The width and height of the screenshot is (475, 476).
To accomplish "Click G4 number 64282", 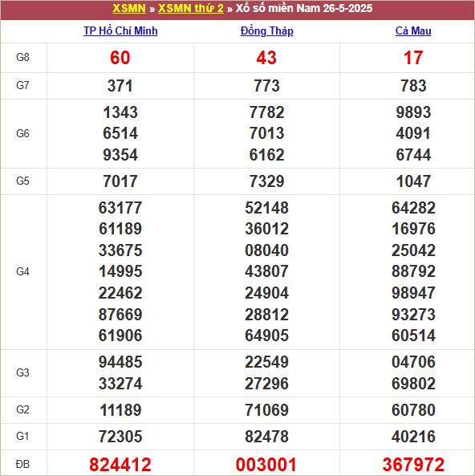I will [x=413, y=208].
